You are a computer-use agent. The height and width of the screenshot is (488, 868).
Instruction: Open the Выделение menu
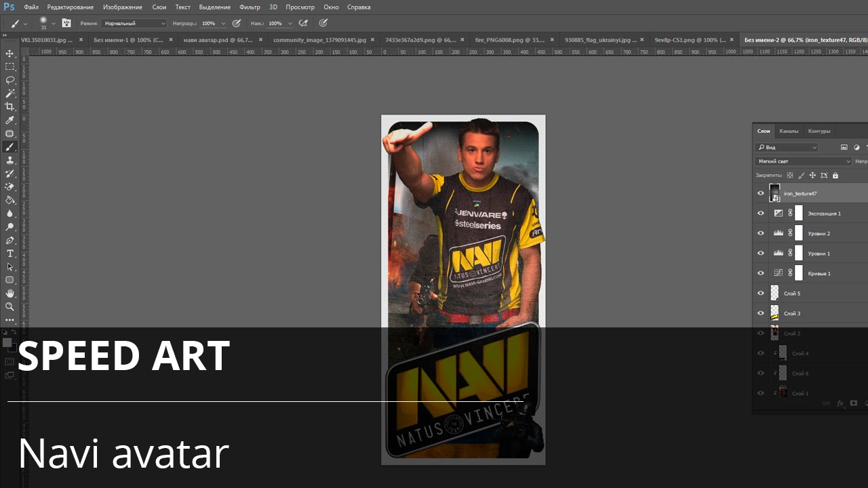coord(215,7)
